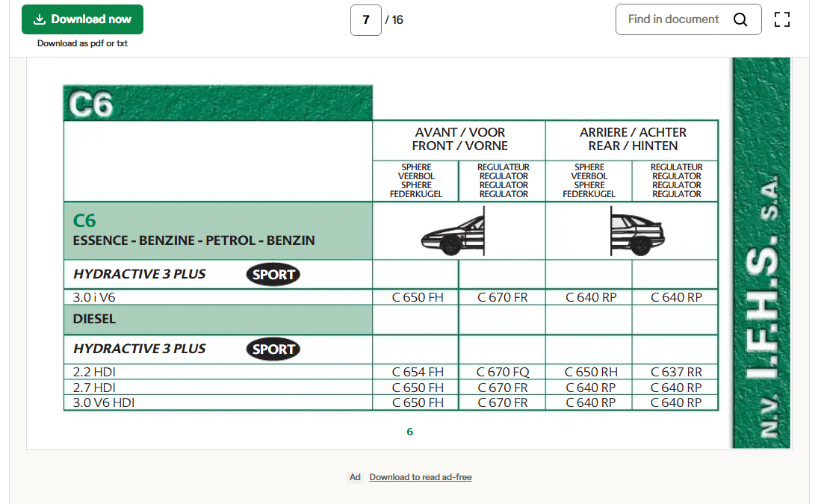The width and height of the screenshot is (824, 504).
Task: Select the 3.0 V6 HDI row label
Action: 104,402
